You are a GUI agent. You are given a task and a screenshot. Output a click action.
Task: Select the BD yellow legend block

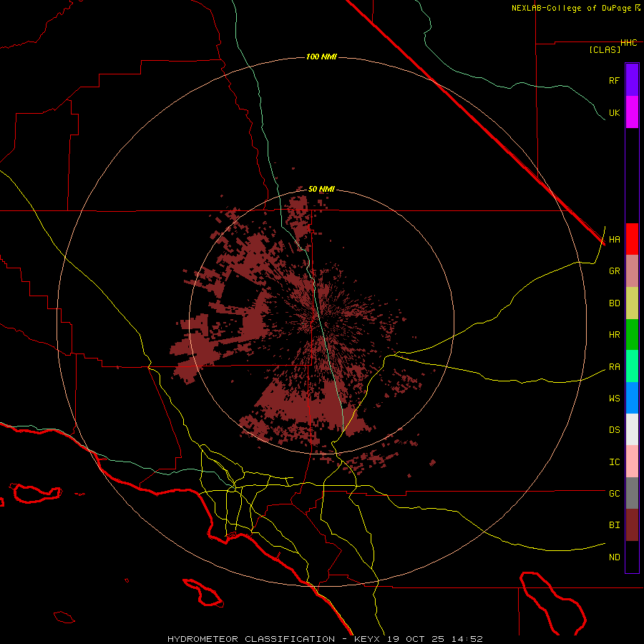pos(632,303)
